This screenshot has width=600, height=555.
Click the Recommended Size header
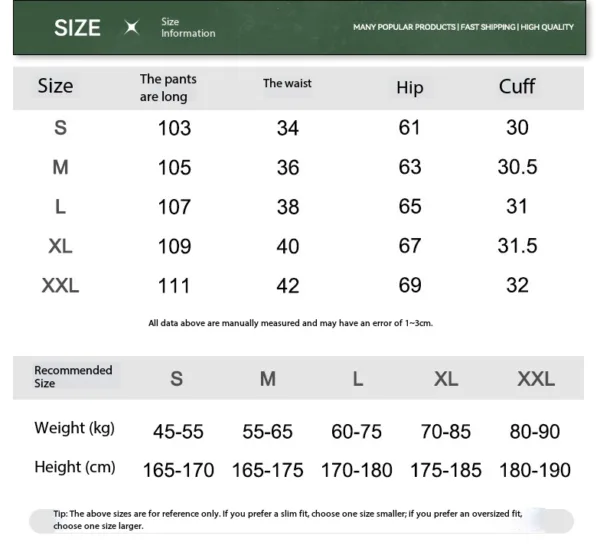(73, 376)
